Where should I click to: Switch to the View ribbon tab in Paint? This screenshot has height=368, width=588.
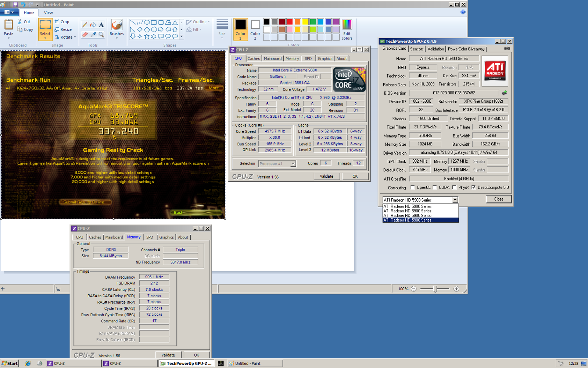[48, 13]
